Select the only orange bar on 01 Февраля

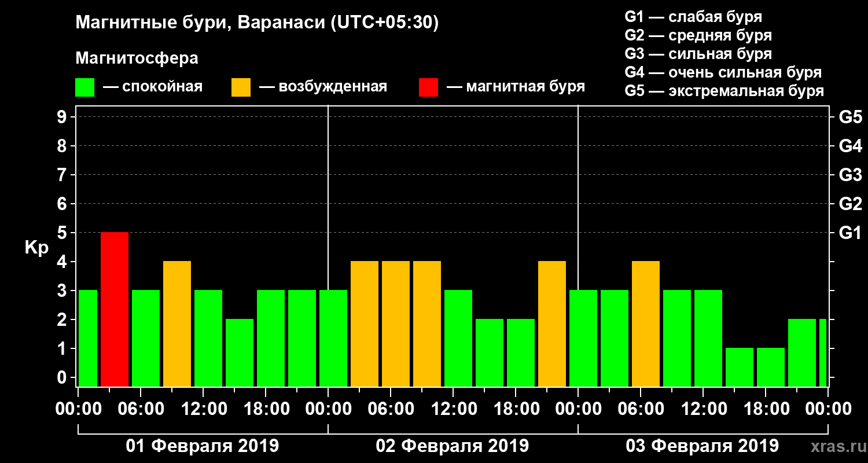[x=177, y=324]
